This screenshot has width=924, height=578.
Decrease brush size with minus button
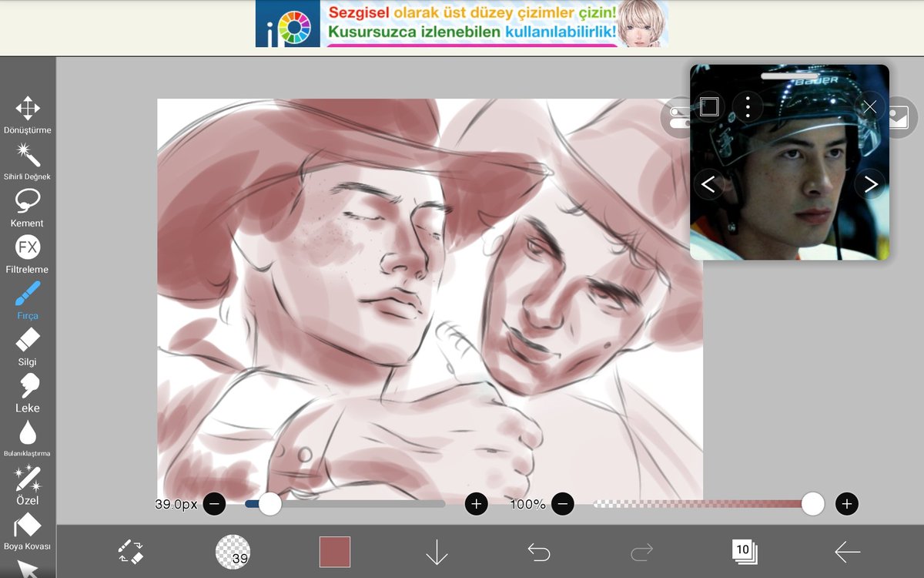tap(214, 505)
